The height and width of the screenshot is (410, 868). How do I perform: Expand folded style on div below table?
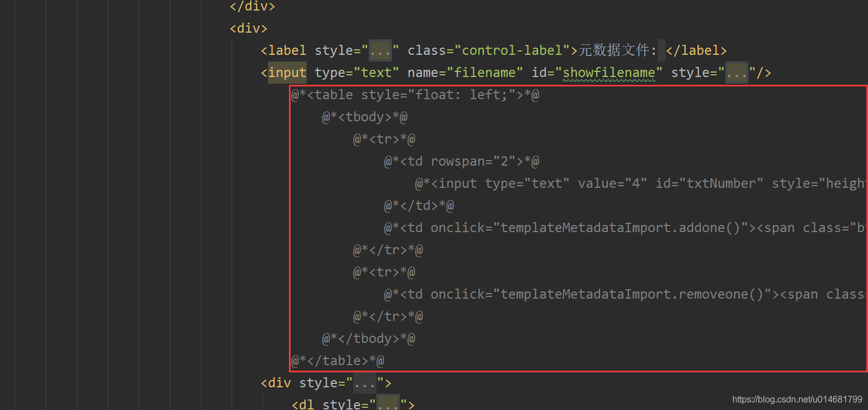coord(365,383)
